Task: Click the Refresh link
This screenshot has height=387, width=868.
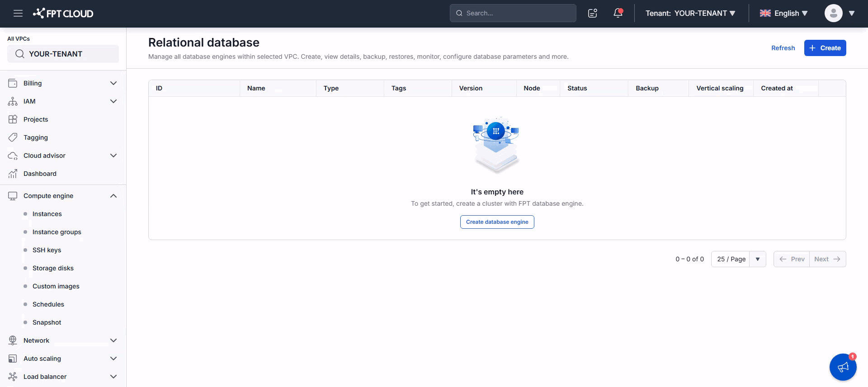Action: pos(783,48)
